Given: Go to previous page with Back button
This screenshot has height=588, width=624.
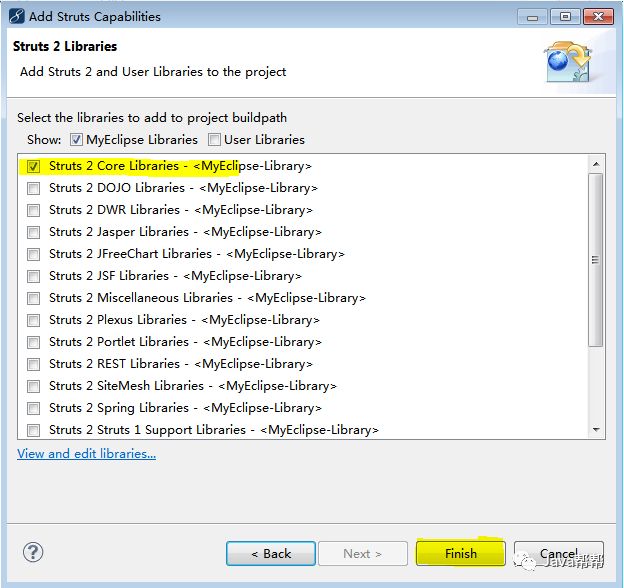Looking at the screenshot, I should (271, 553).
